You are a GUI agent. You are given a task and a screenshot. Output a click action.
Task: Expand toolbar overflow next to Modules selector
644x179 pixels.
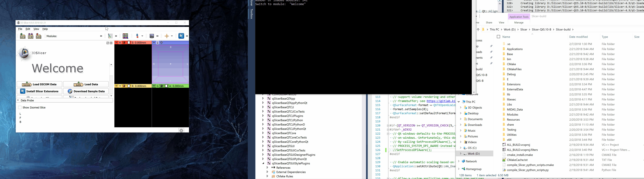click(101, 36)
